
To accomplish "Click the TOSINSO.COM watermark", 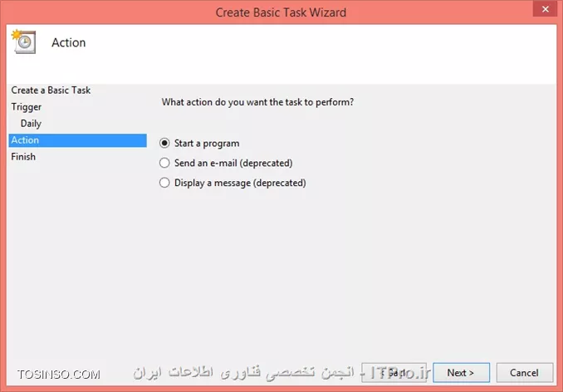I will point(59,375).
